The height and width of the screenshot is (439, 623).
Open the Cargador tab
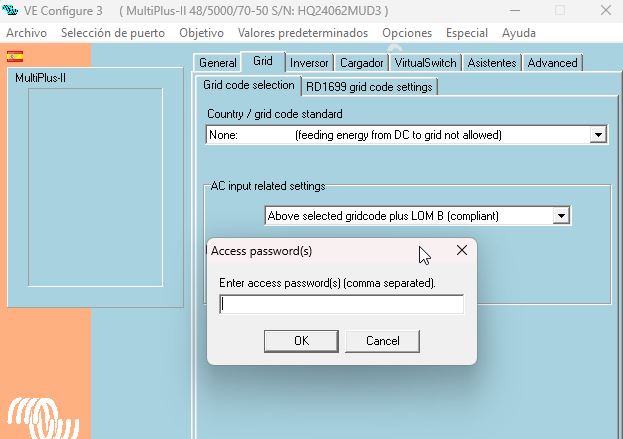tap(362, 63)
